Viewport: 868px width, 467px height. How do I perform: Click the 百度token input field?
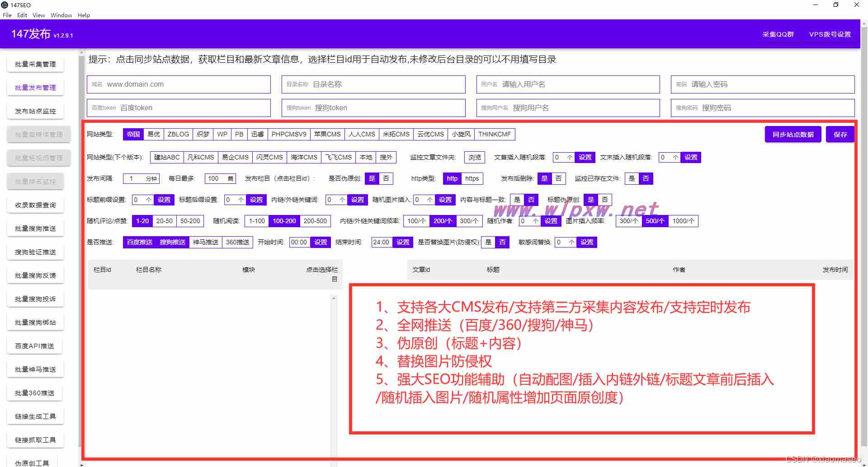click(x=179, y=108)
